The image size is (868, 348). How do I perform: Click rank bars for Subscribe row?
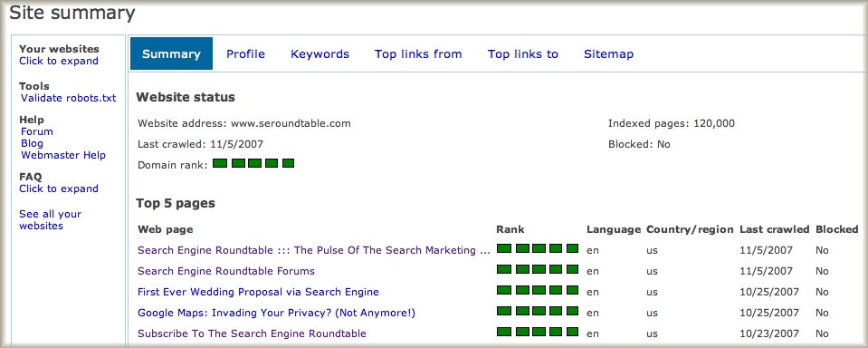click(x=537, y=332)
